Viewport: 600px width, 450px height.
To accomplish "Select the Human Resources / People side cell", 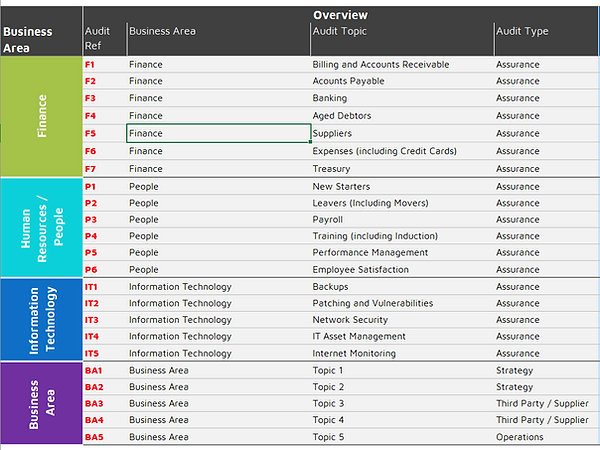I will pyautogui.click(x=41, y=228).
